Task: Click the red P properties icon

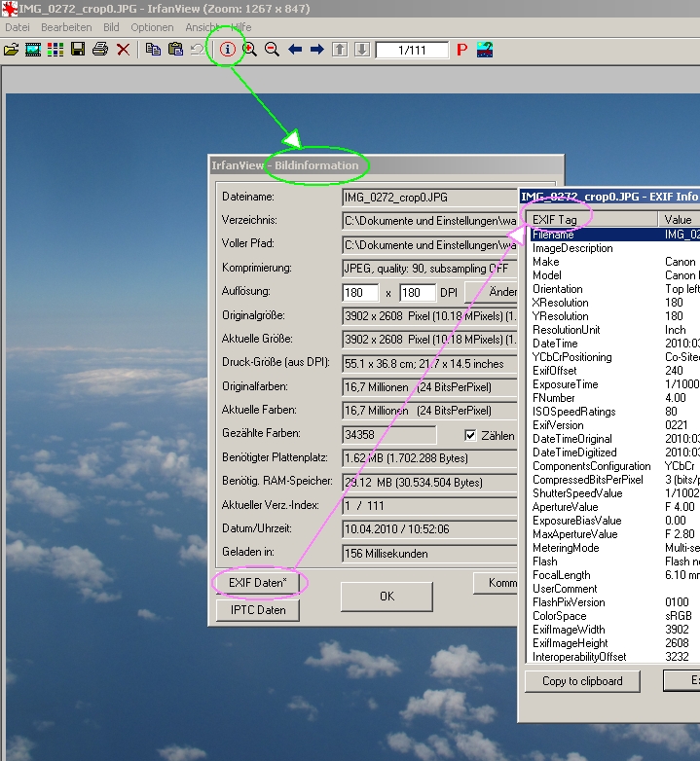Action: coord(461,50)
